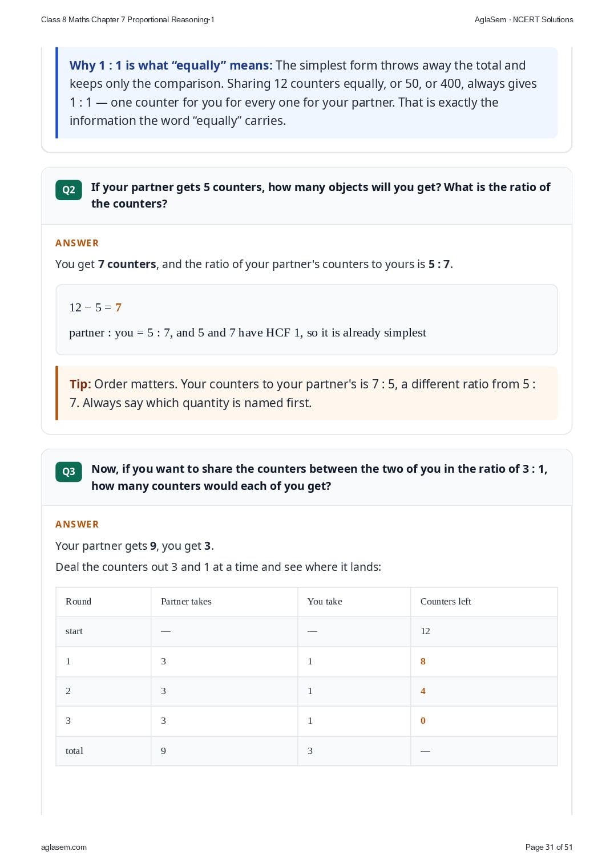Select the Round column header
The width and height of the screenshot is (614, 868).
click(x=78, y=601)
